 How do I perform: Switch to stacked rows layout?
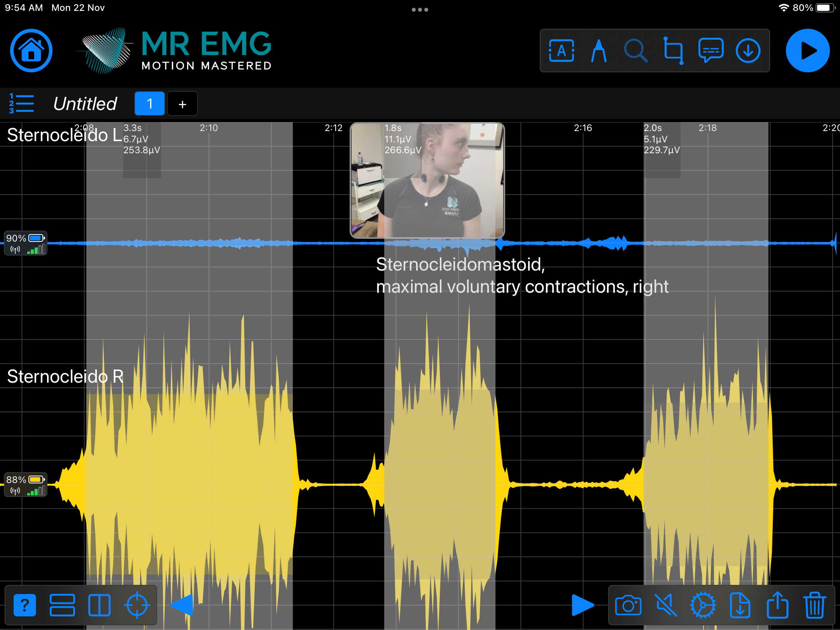tap(62, 605)
